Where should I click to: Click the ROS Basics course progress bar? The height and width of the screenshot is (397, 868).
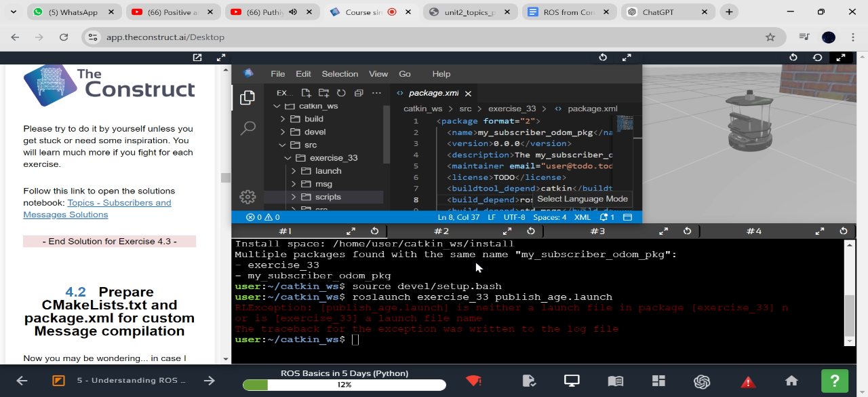pos(344,385)
